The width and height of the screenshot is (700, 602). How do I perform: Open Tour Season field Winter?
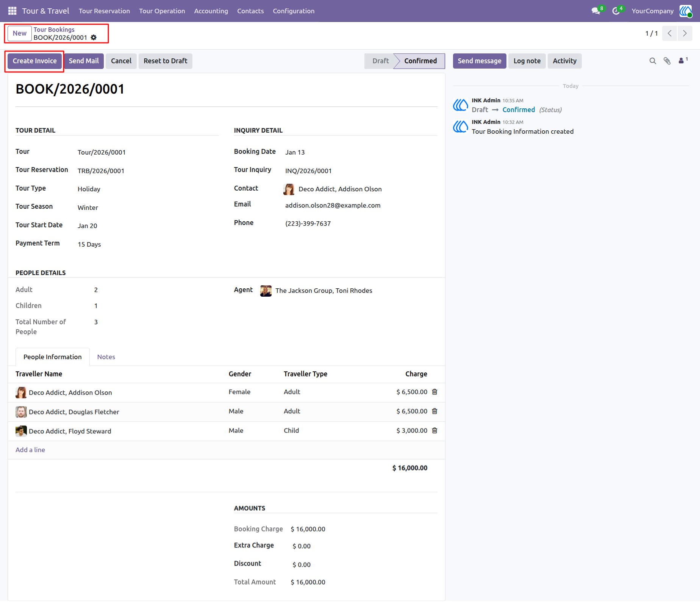[x=88, y=208]
